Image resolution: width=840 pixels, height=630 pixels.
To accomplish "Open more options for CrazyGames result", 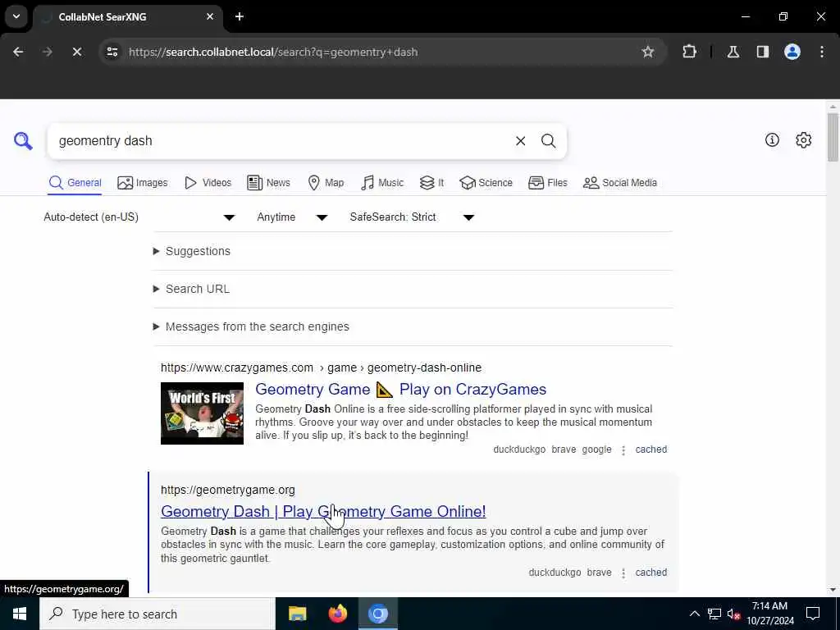I will click(x=623, y=450).
